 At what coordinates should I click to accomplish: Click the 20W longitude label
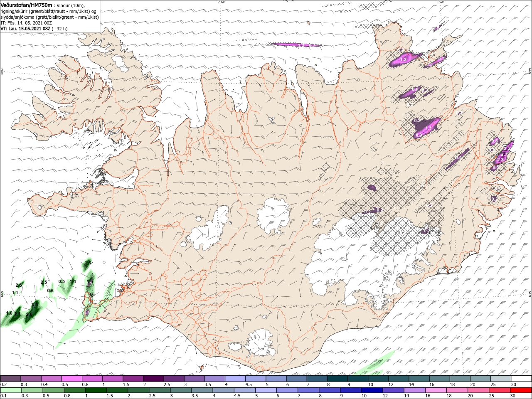click(x=221, y=2)
